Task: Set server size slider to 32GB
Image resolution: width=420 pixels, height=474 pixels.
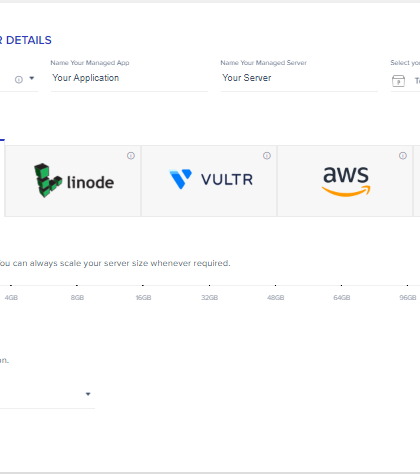Action: click(209, 286)
